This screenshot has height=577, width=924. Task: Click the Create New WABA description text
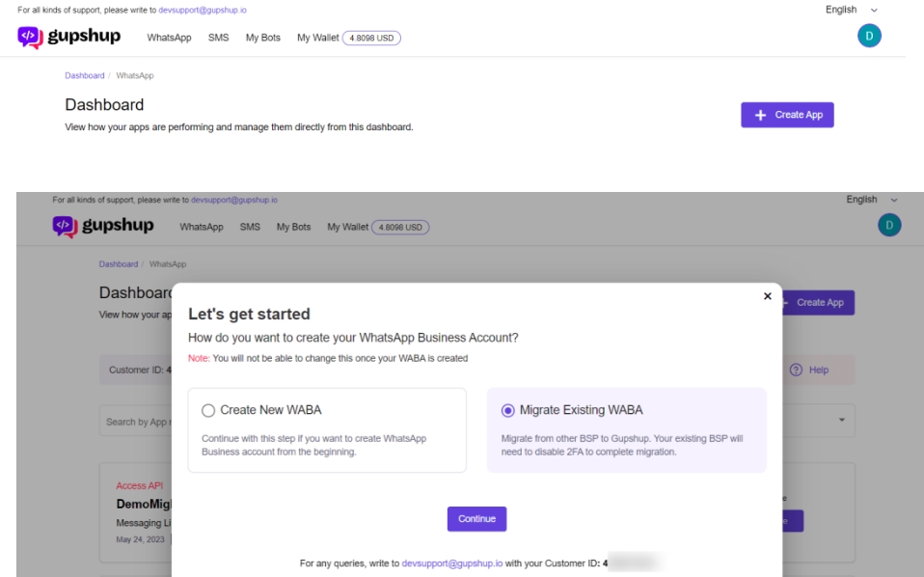(313, 445)
